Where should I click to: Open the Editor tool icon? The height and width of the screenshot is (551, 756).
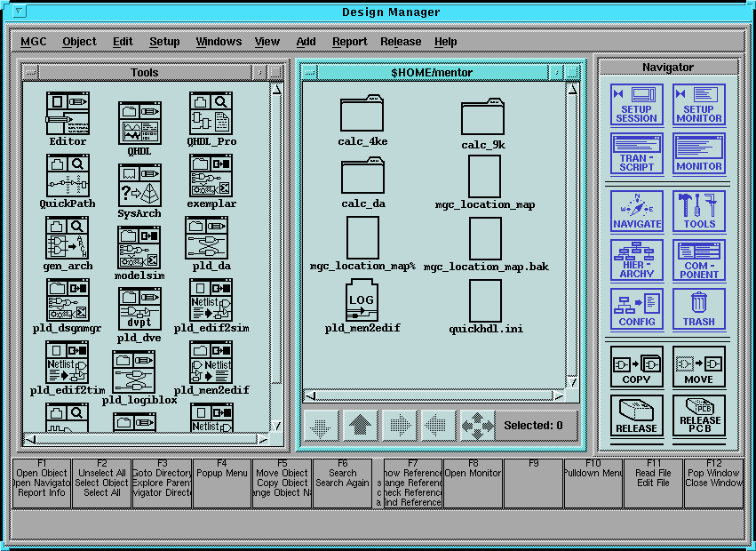coord(68,114)
